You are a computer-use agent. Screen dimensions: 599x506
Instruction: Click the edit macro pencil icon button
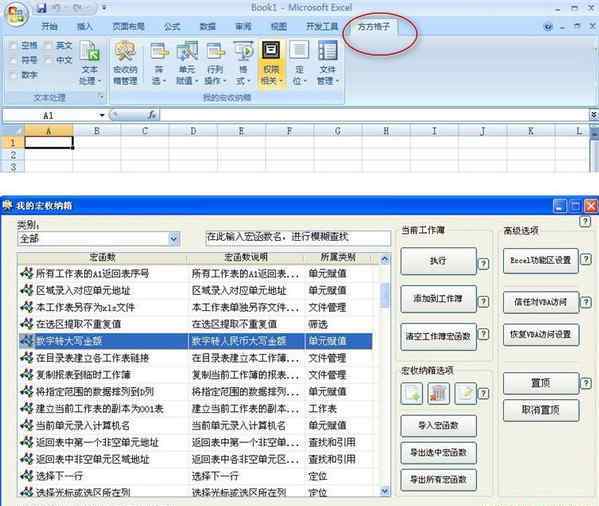pos(466,394)
